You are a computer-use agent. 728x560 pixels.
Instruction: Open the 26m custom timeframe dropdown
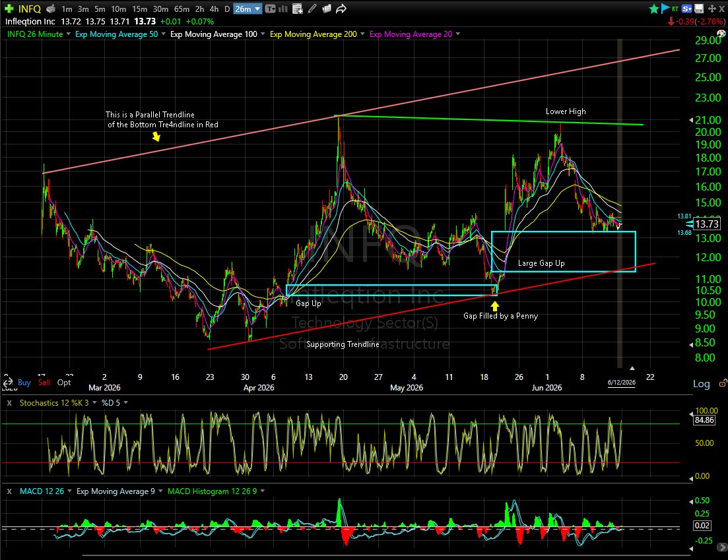(x=248, y=9)
